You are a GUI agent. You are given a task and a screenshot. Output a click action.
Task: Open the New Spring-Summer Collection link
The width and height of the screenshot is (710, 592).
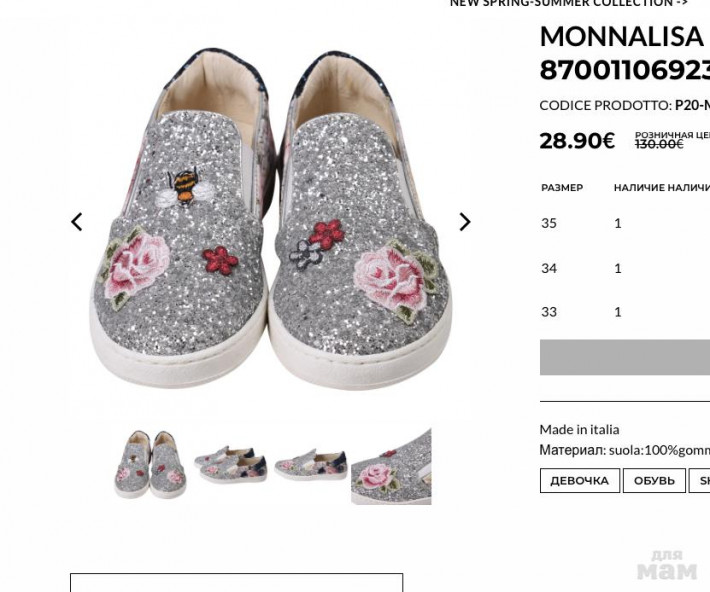569,4
